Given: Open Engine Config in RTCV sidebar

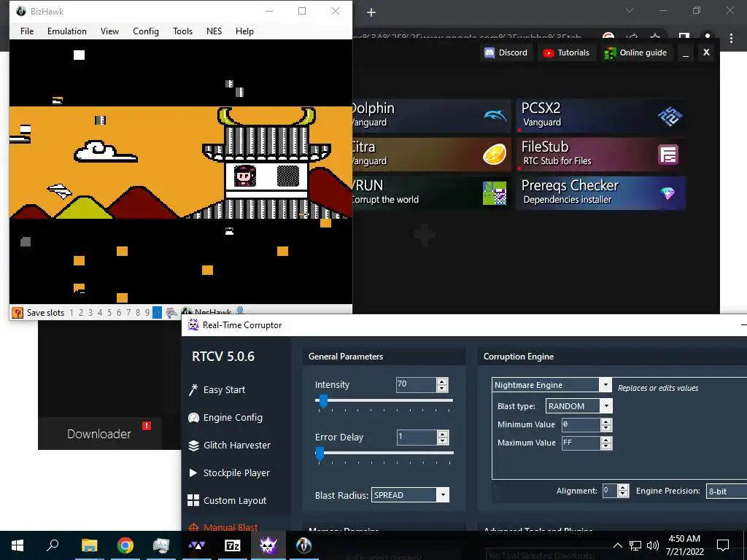Looking at the screenshot, I should point(233,417).
